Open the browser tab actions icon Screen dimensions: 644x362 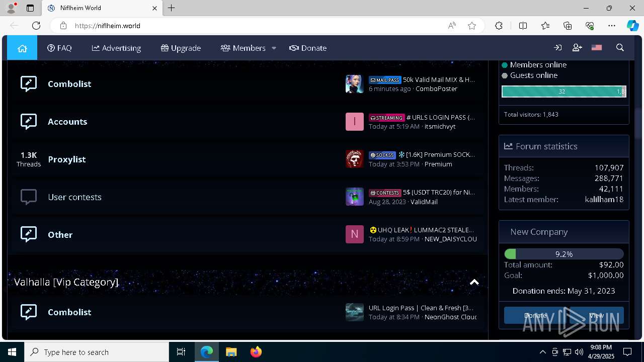click(30, 8)
